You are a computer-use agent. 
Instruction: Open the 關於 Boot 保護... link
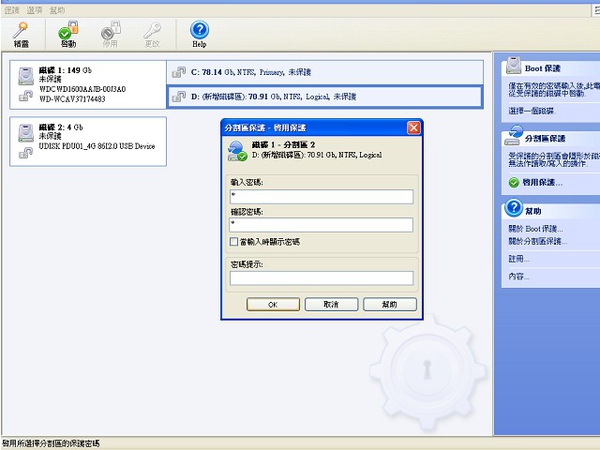(535, 229)
